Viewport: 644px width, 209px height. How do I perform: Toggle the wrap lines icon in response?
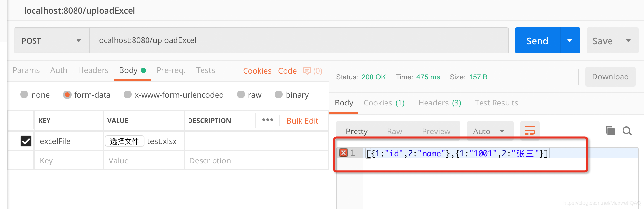pos(530,131)
